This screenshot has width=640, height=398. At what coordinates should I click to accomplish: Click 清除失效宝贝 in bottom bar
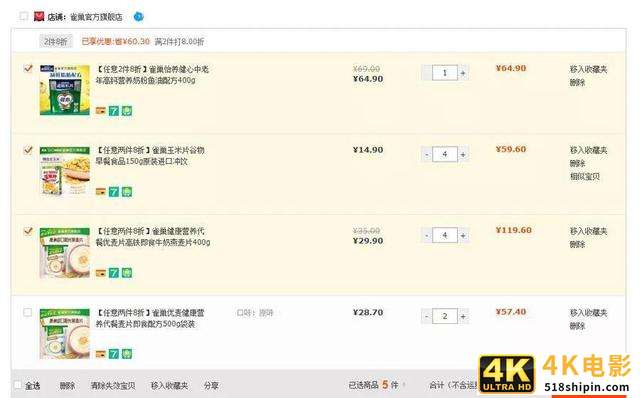coord(113,385)
